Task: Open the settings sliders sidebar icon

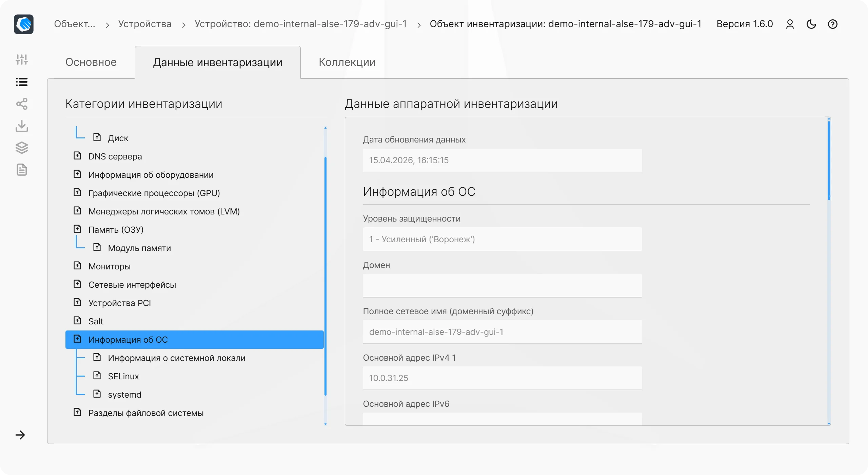Action: coord(22,60)
